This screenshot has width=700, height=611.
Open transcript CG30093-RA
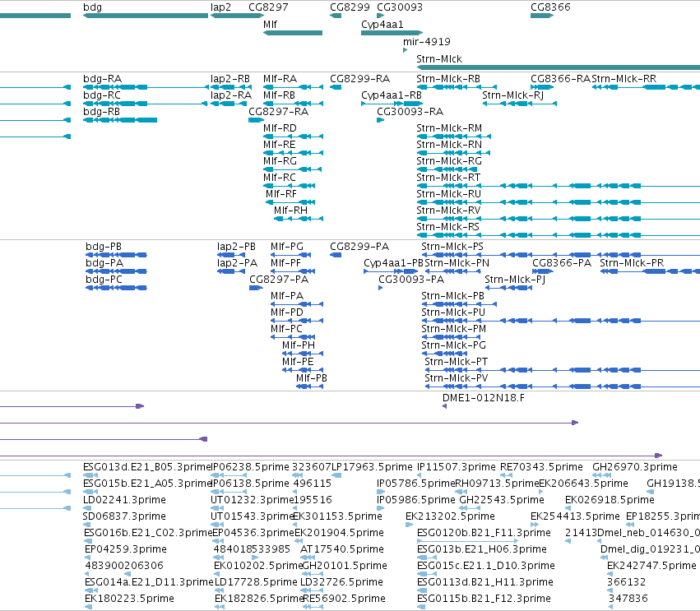410,112
